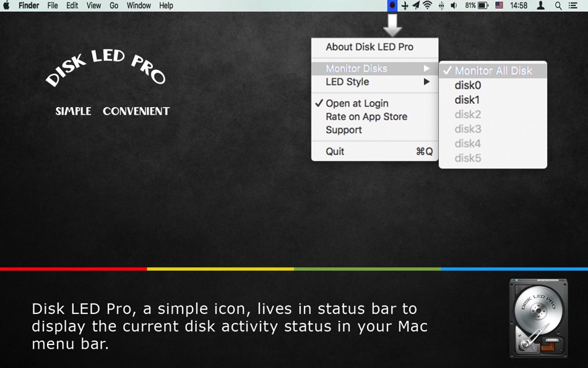
Task: Select disk0 in the submenu
Action: 493,85
